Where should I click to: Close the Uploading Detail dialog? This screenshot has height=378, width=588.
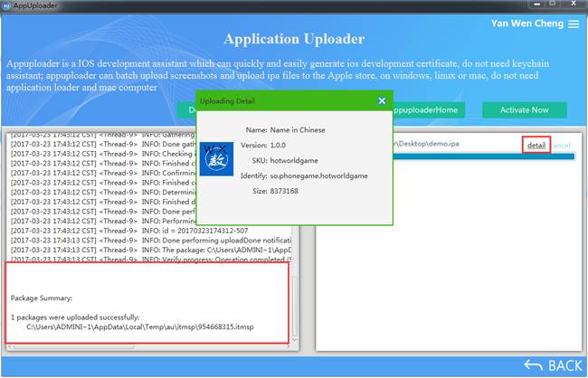pyautogui.click(x=382, y=101)
